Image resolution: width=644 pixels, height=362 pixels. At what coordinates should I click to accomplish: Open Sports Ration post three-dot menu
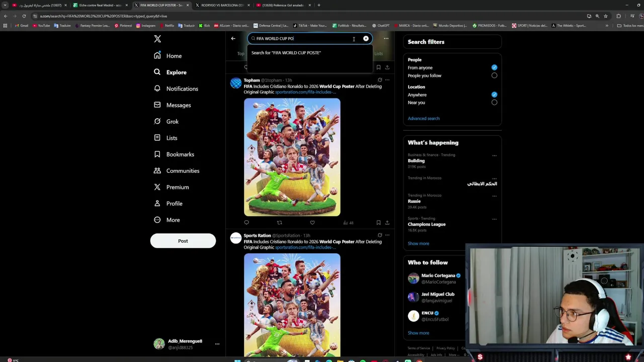click(x=387, y=235)
